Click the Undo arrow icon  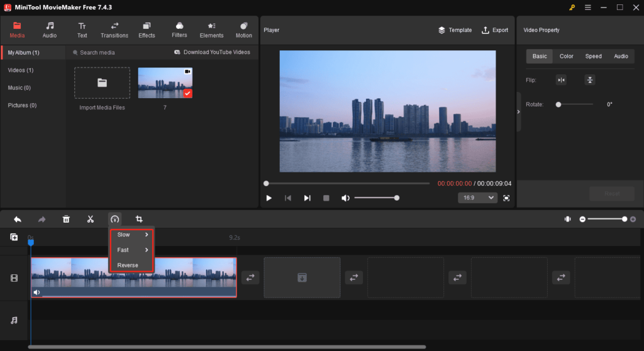pyautogui.click(x=18, y=219)
